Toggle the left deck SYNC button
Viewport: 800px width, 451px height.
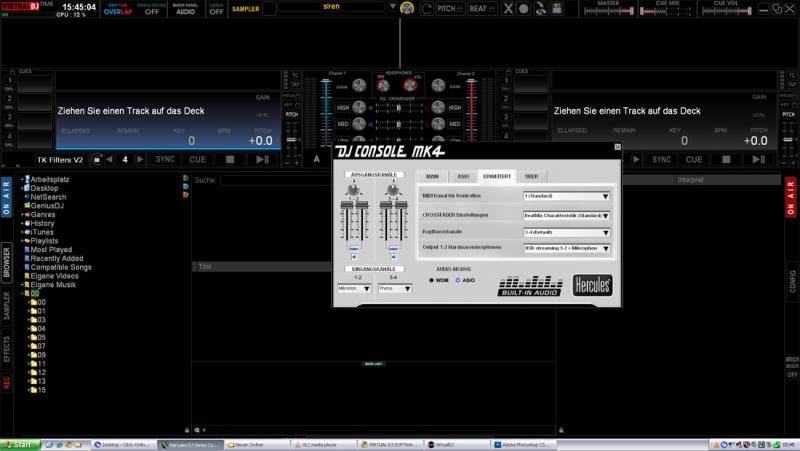[163, 159]
